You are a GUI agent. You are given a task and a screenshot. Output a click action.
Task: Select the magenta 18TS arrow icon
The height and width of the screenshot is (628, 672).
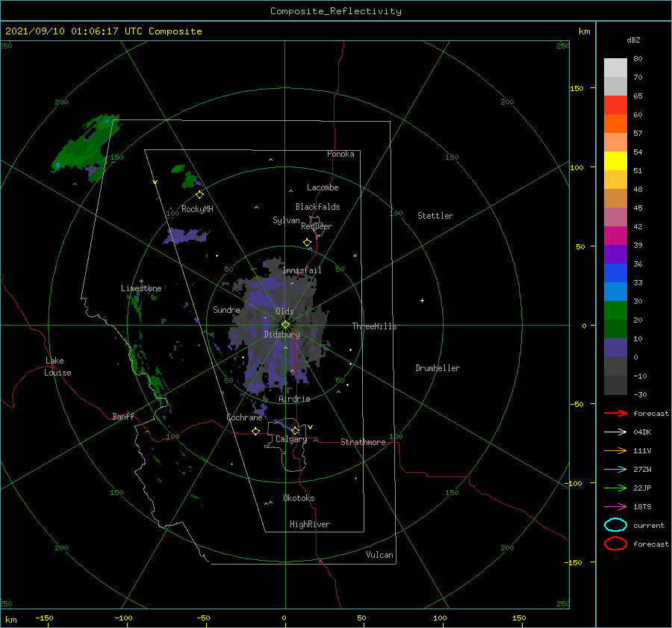click(x=615, y=507)
